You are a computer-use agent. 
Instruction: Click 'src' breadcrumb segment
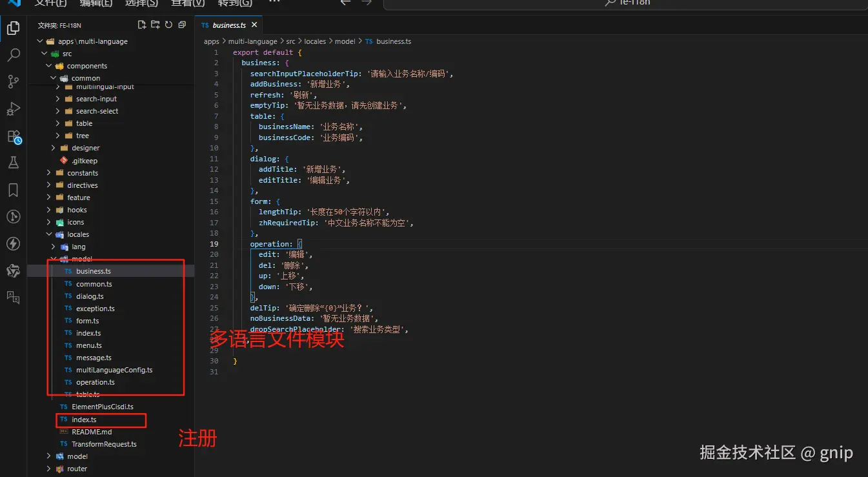[291, 41]
